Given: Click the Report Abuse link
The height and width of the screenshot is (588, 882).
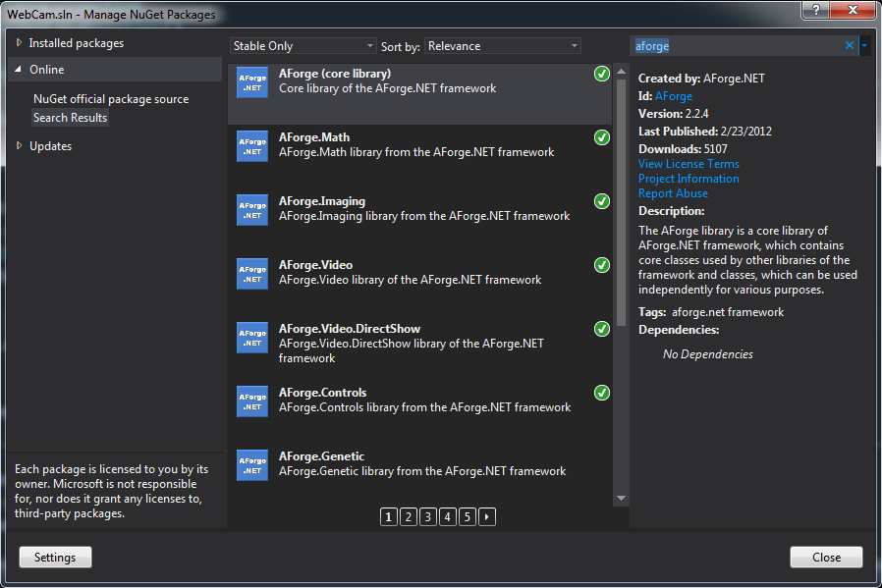Looking at the screenshot, I should pos(673,192).
